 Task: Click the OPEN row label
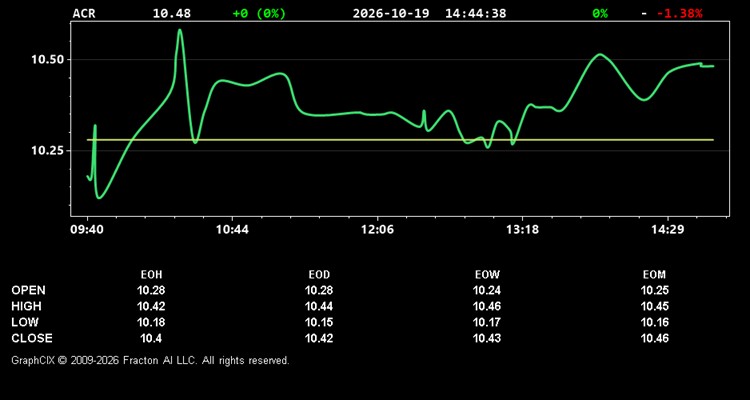point(28,290)
